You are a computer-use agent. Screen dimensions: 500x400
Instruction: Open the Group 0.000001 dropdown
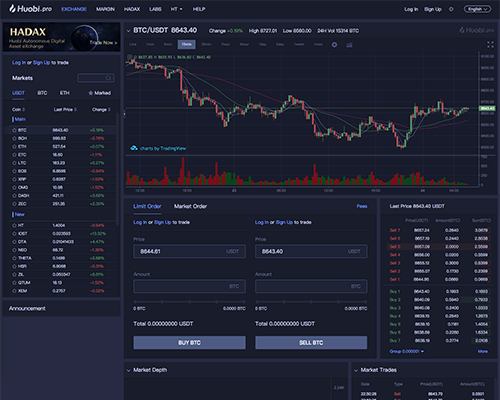point(406,351)
